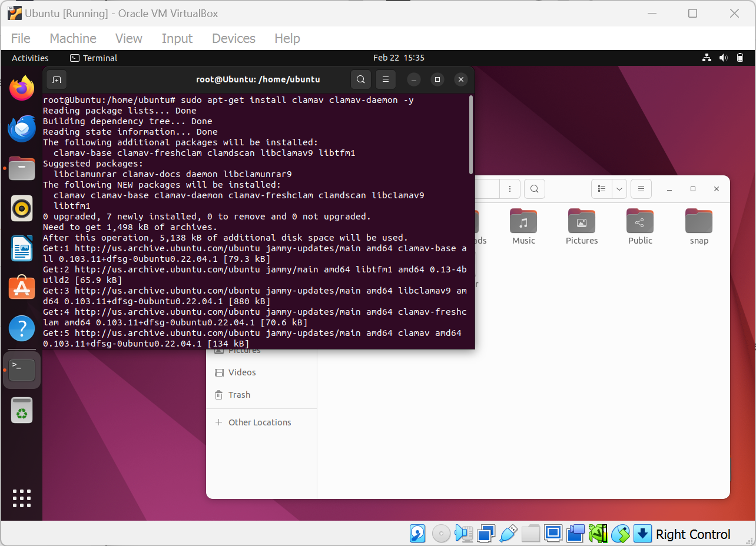Click the optical disc icon in VirtualBox status bar
The image size is (756, 546).
pyautogui.click(x=441, y=534)
